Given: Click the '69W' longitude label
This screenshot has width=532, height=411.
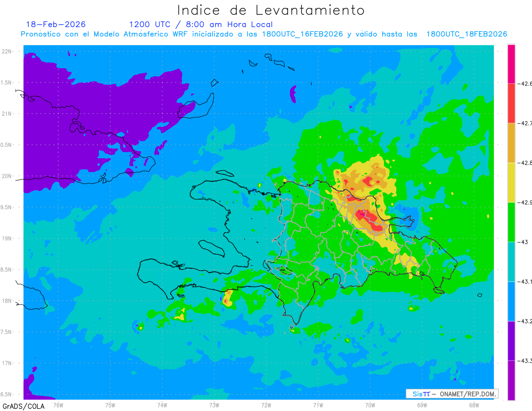Looking at the screenshot, I should (422, 405).
